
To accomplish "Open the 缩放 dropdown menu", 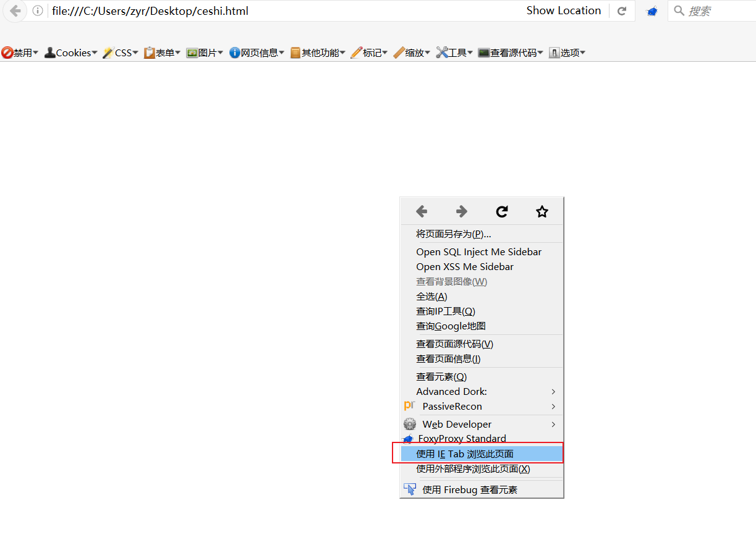I will (x=412, y=53).
